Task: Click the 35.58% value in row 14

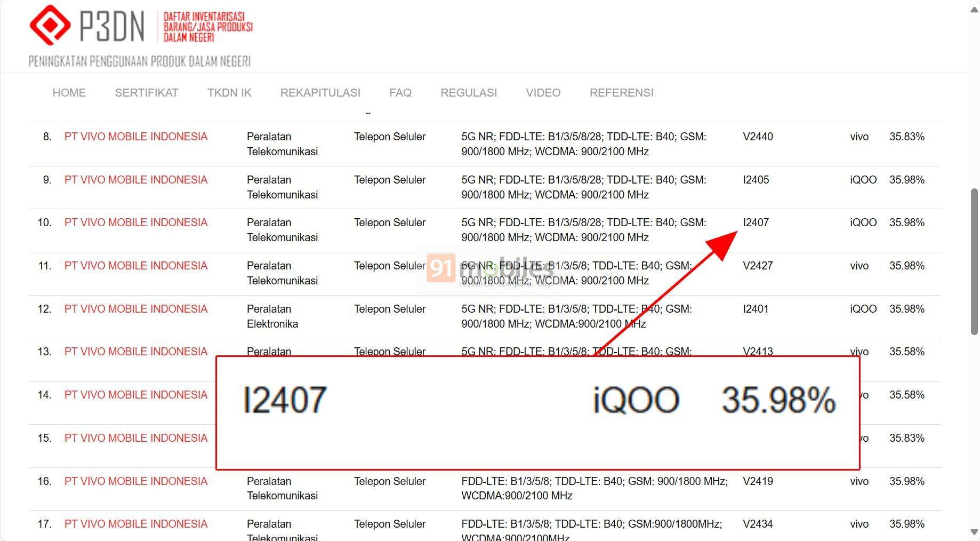Action: tap(907, 395)
